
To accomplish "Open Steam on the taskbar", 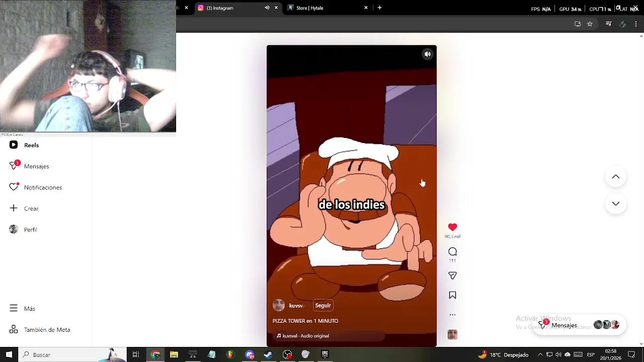I will 268,354.
